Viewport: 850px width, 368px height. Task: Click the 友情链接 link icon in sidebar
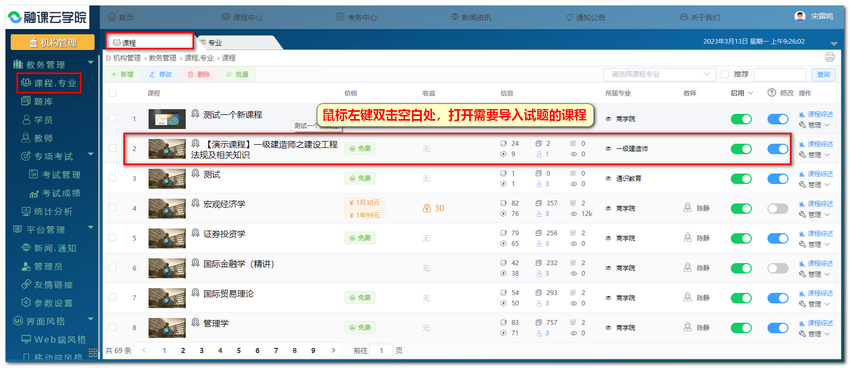click(x=25, y=285)
